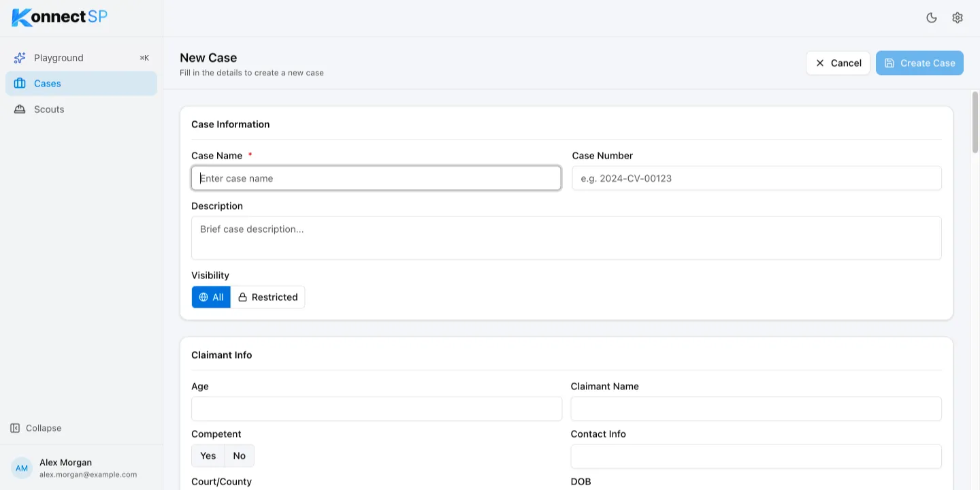Click the Age input field
980x490 pixels.
coord(376,409)
